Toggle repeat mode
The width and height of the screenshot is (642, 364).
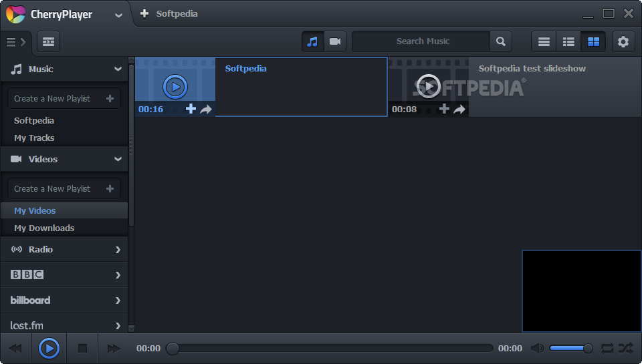click(607, 349)
